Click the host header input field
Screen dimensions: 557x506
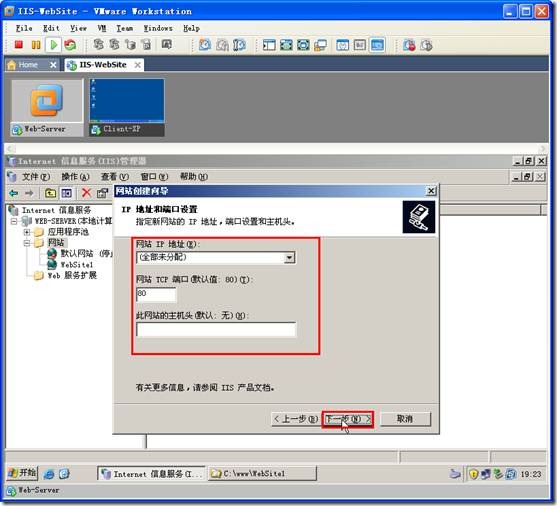[216, 329]
